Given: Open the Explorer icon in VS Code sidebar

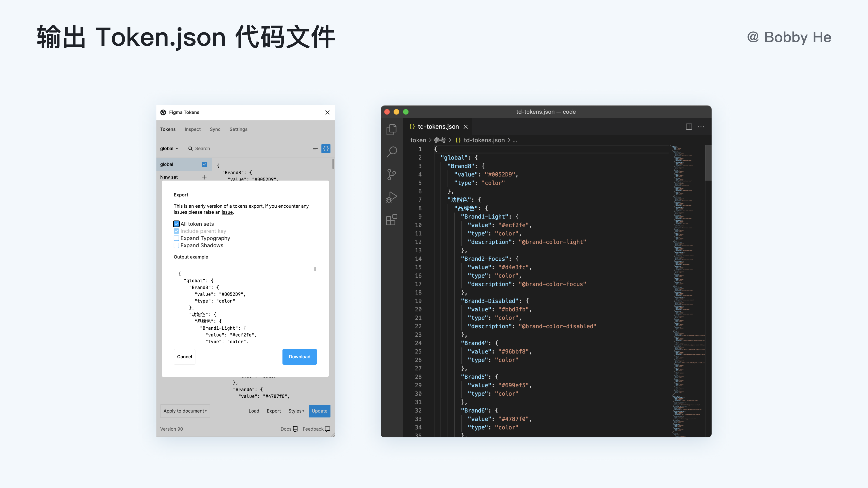Looking at the screenshot, I should 391,129.
